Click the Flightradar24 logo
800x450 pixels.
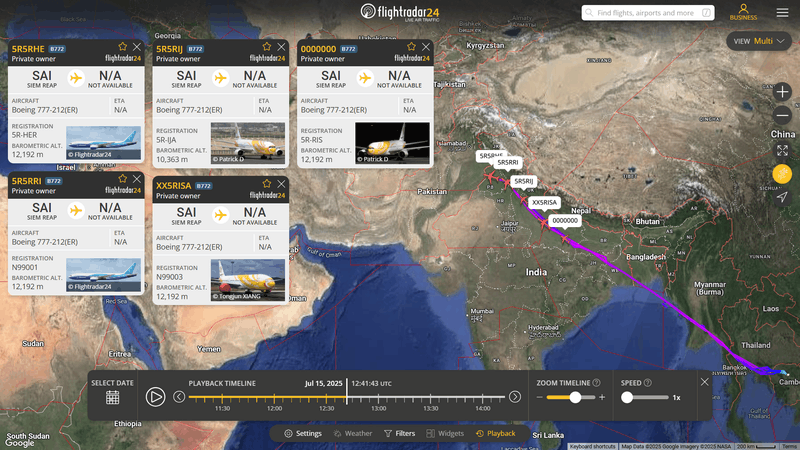[399, 12]
